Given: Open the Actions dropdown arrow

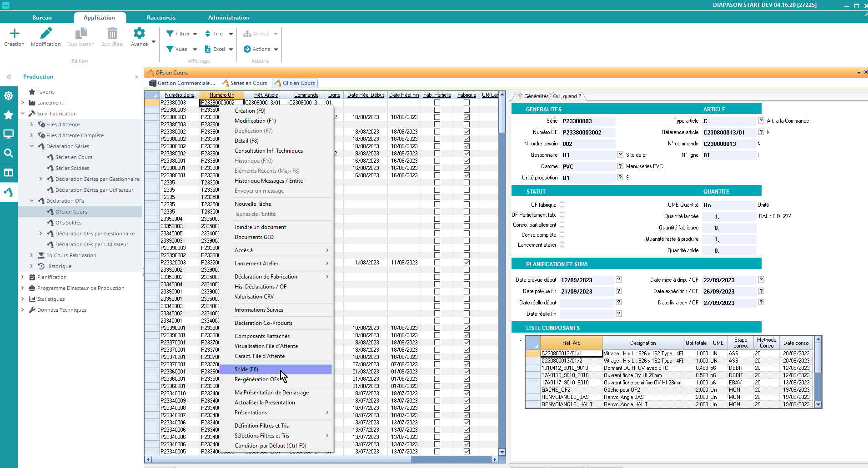Looking at the screenshot, I should tap(276, 49).
